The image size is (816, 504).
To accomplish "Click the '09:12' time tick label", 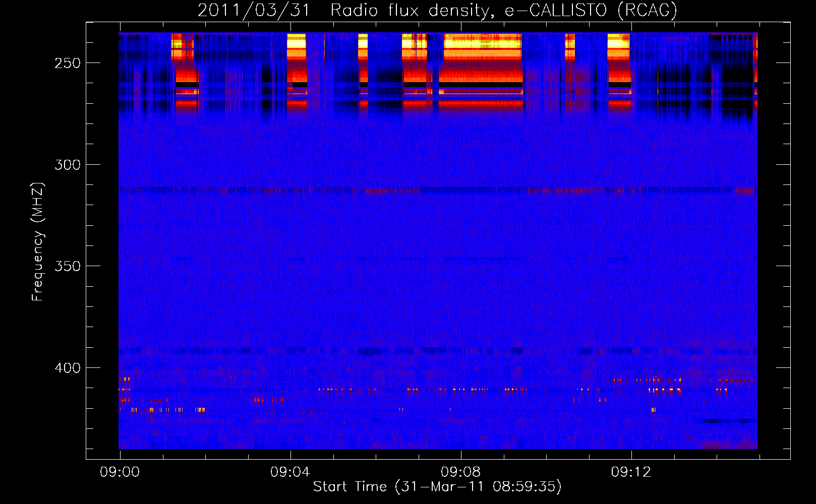I will 631,472.
